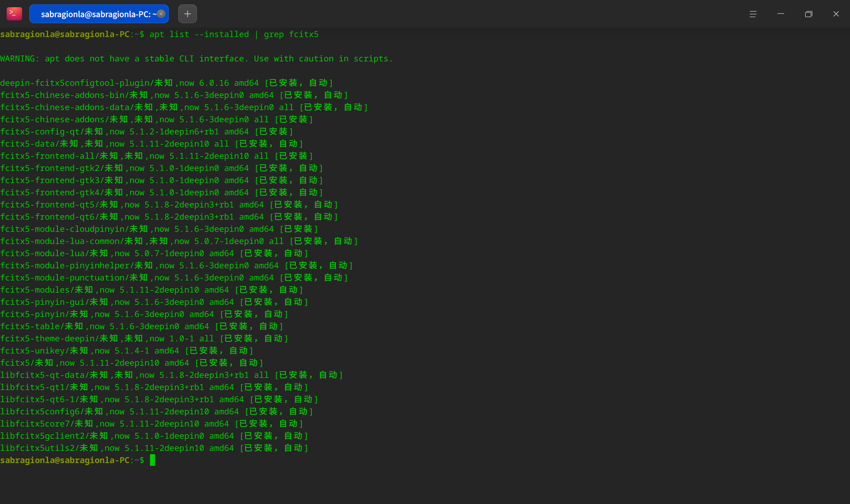Click the libfcitx5config6 line
The width and height of the screenshot is (850, 504).
click(157, 412)
